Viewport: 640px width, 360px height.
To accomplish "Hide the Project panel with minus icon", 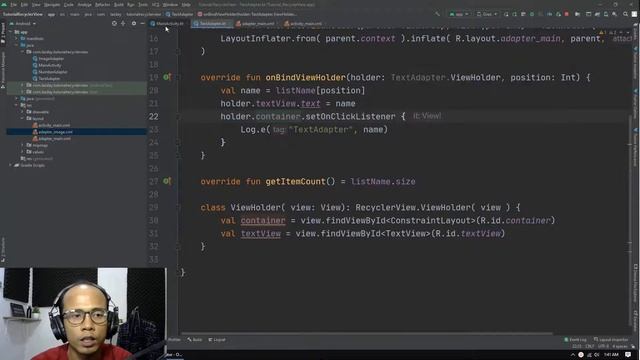I will (142, 24).
